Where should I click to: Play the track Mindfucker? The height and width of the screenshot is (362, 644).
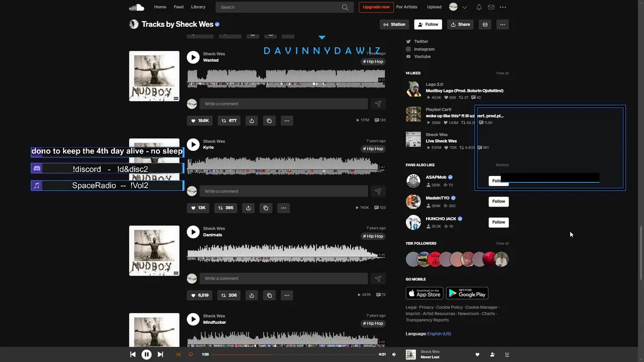pos(193,319)
